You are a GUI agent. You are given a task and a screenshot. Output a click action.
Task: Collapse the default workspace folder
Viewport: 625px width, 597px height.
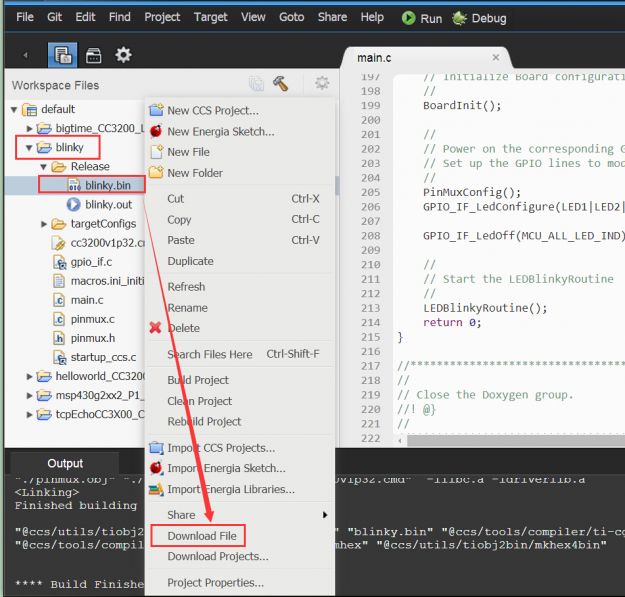pos(14,109)
